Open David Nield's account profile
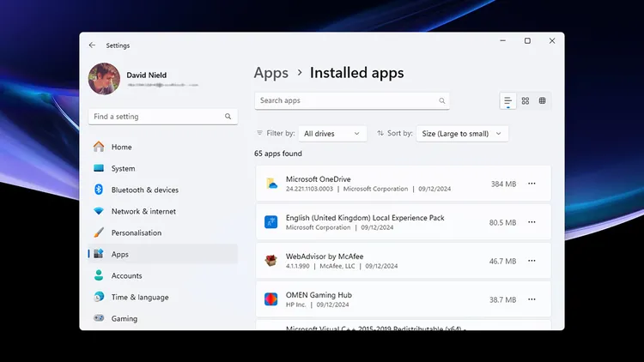This screenshot has height=362, width=644. click(x=104, y=79)
